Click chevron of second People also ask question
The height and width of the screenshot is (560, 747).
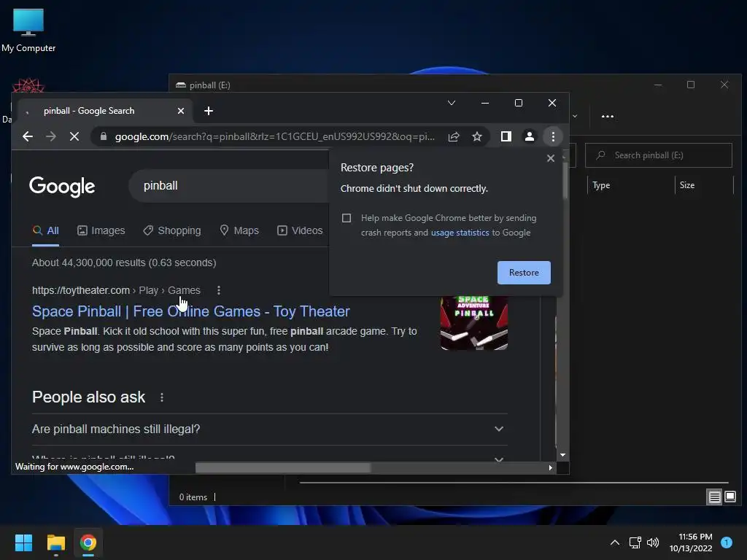[x=499, y=459]
